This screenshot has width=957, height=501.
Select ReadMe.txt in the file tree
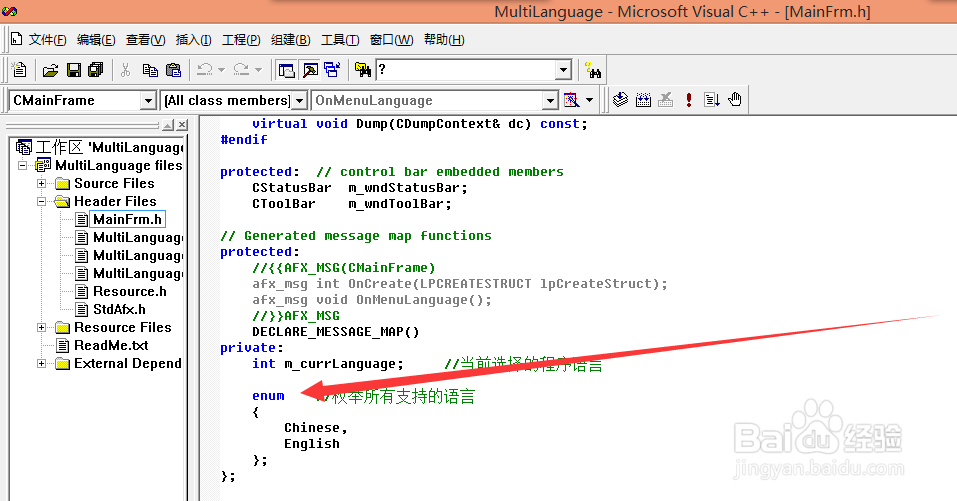coord(111,345)
